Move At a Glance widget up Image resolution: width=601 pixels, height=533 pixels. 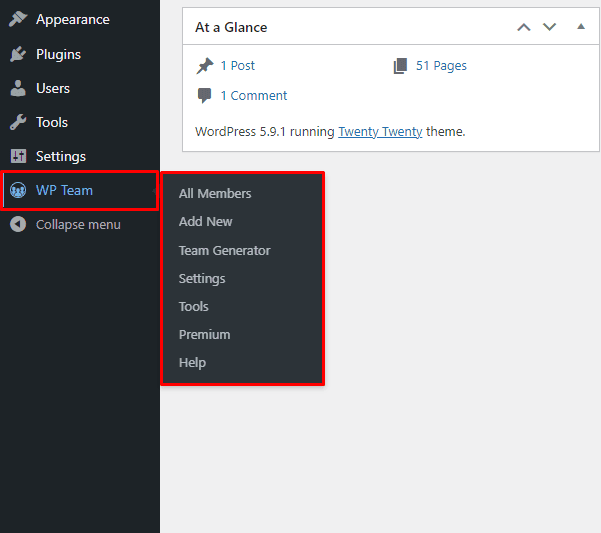[523, 27]
